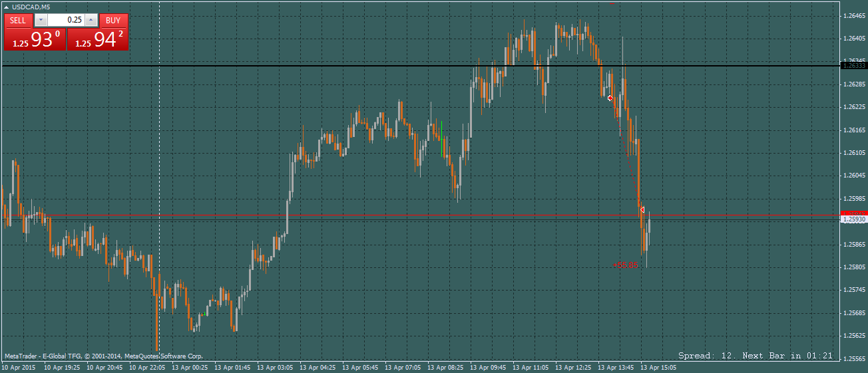Click the 1.25685 price scale label

coord(854,312)
